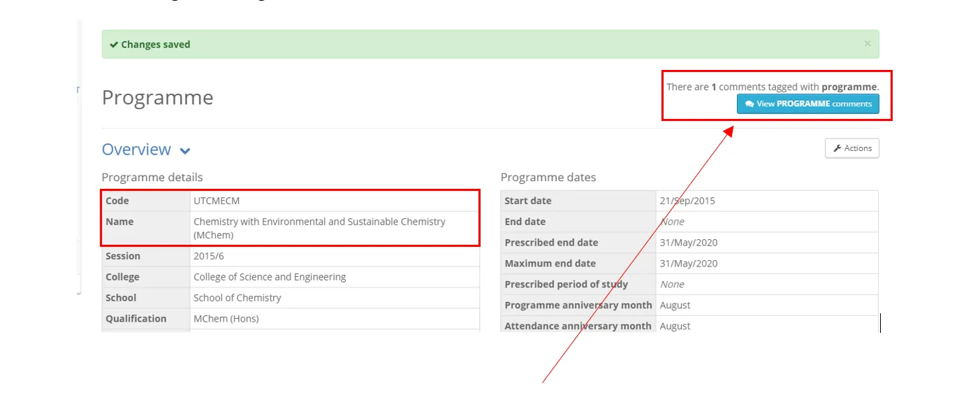Click the wrench icon on Actions button
980x393 pixels.
click(x=837, y=148)
